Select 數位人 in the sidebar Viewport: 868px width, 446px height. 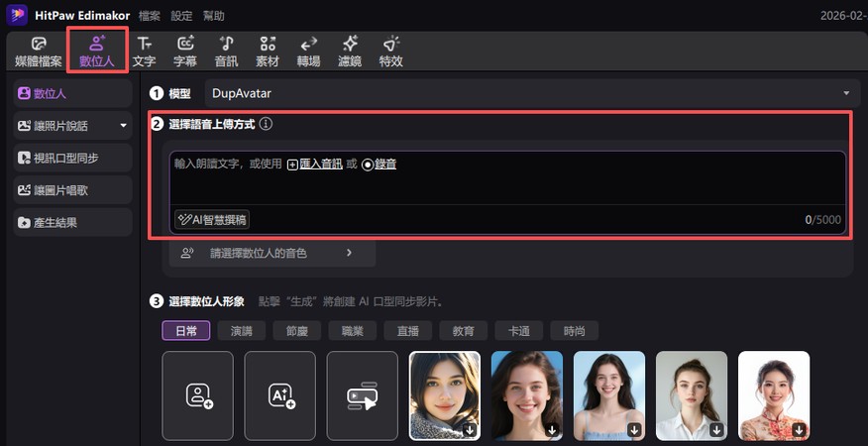(x=73, y=93)
